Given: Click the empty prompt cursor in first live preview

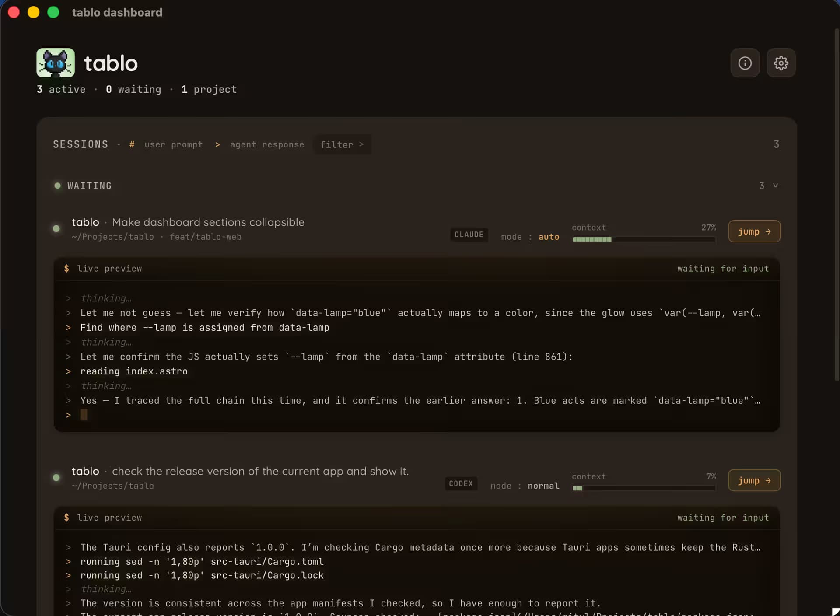Looking at the screenshot, I should (84, 415).
